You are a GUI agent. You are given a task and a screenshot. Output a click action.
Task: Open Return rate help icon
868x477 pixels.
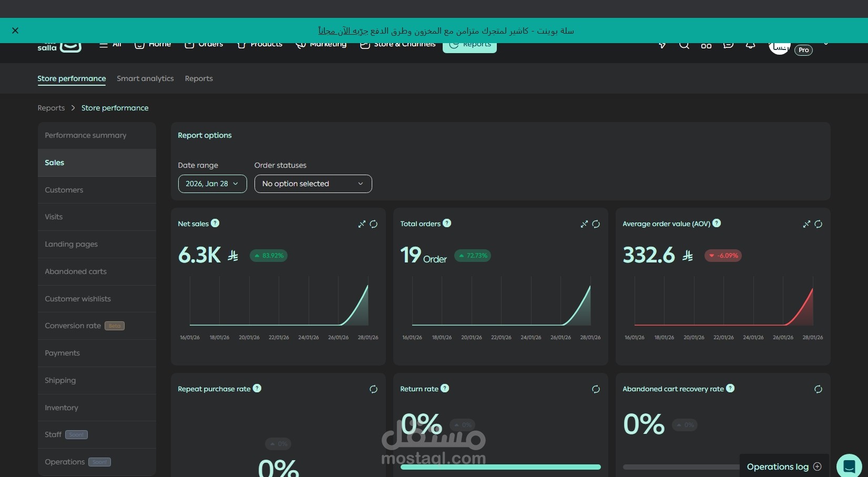point(445,388)
